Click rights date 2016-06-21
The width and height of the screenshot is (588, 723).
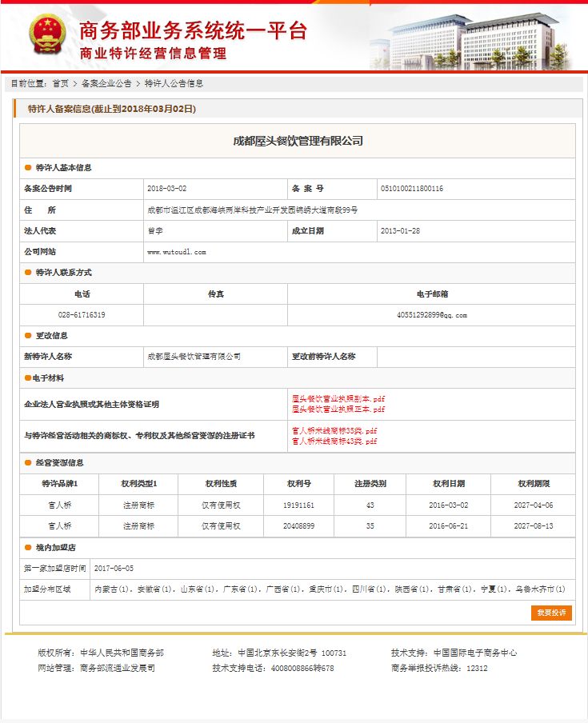[448, 526]
